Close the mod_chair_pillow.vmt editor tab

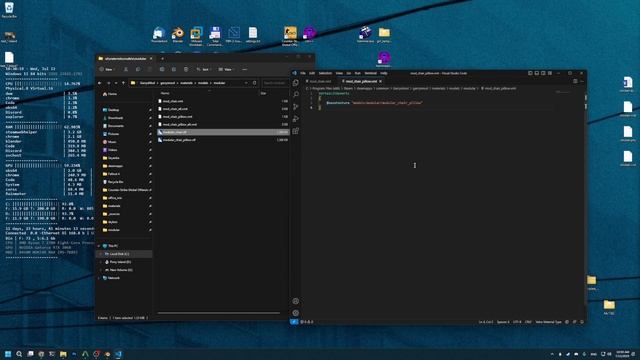pyautogui.click(x=380, y=81)
